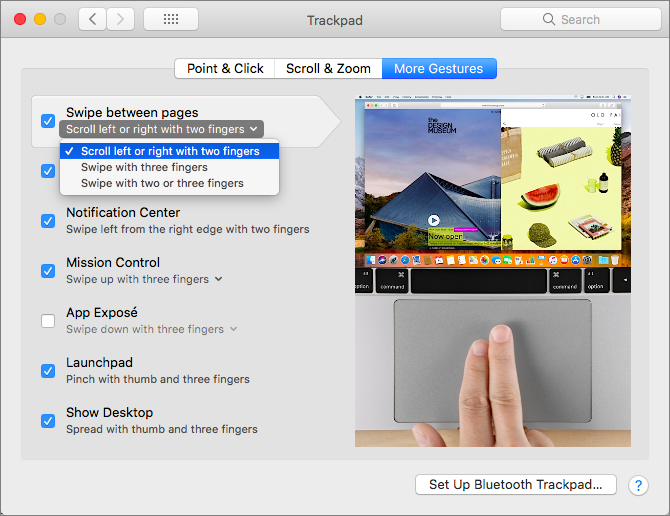Viewport: 670px width, 516px height.
Task: Disable Notification Center gesture checkbox
Action: pos(48,221)
